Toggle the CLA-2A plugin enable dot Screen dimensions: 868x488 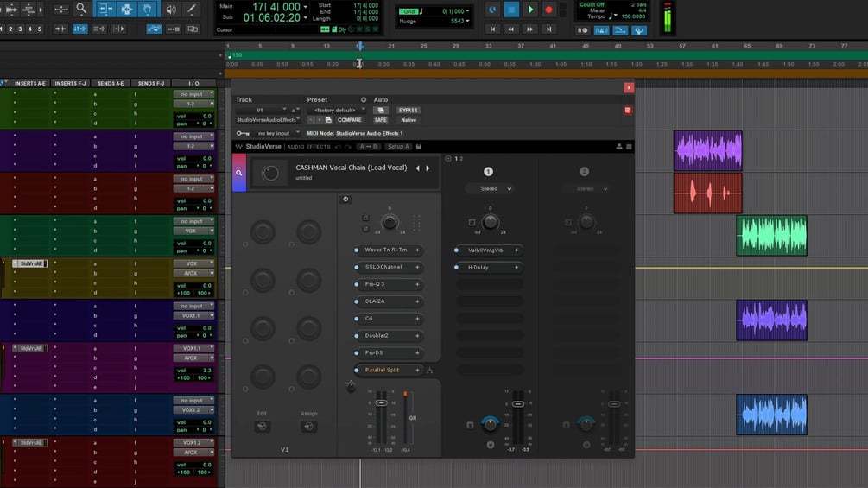click(x=357, y=301)
